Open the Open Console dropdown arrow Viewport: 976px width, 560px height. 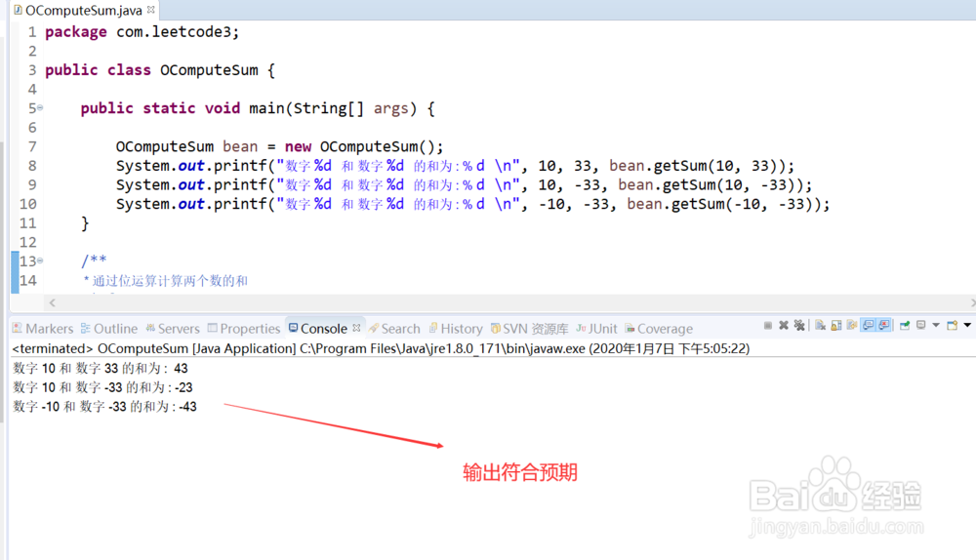pos(967,325)
